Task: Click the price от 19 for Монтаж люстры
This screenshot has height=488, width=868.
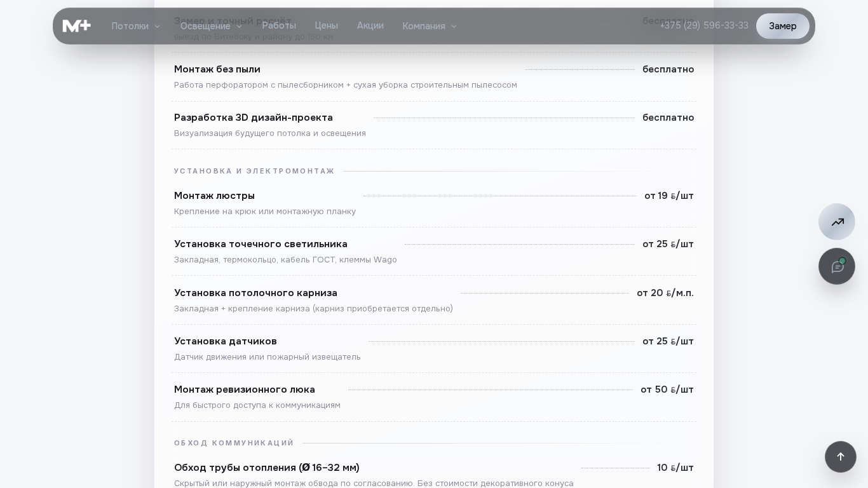Action: pyautogui.click(x=669, y=196)
